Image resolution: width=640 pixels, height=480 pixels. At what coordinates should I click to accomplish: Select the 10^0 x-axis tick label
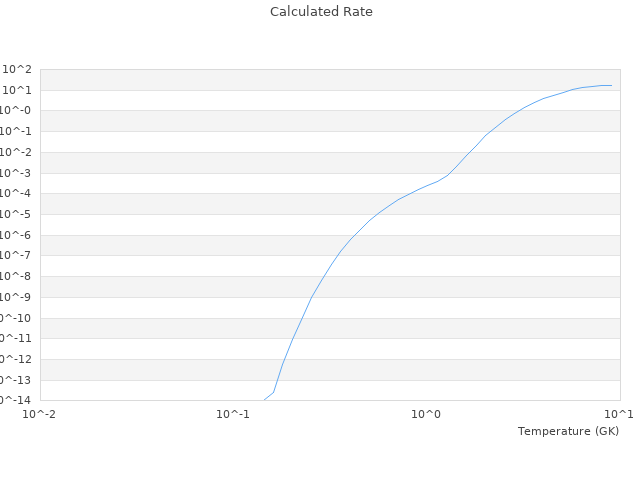click(x=426, y=414)
